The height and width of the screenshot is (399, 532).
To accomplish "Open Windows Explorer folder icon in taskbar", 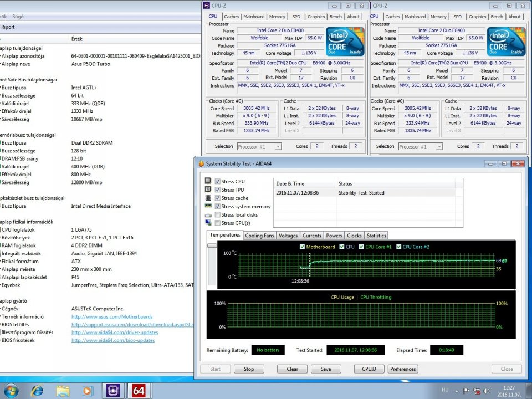I will click(x=63, y=391).
